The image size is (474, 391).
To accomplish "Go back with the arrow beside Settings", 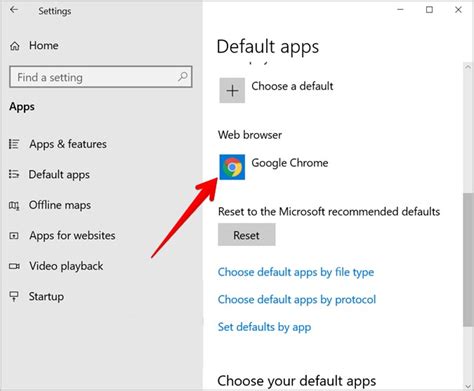I will [14, 10].
